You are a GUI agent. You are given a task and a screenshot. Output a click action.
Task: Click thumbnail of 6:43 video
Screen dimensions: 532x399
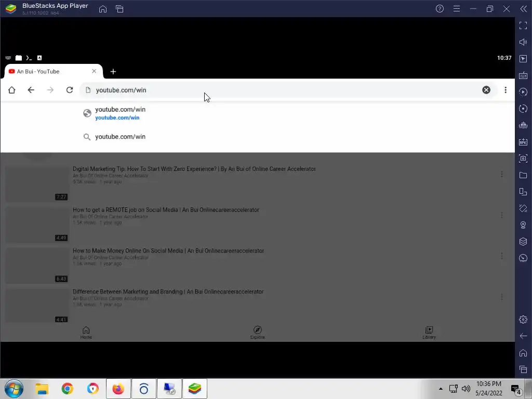click(x=37, y=265)
